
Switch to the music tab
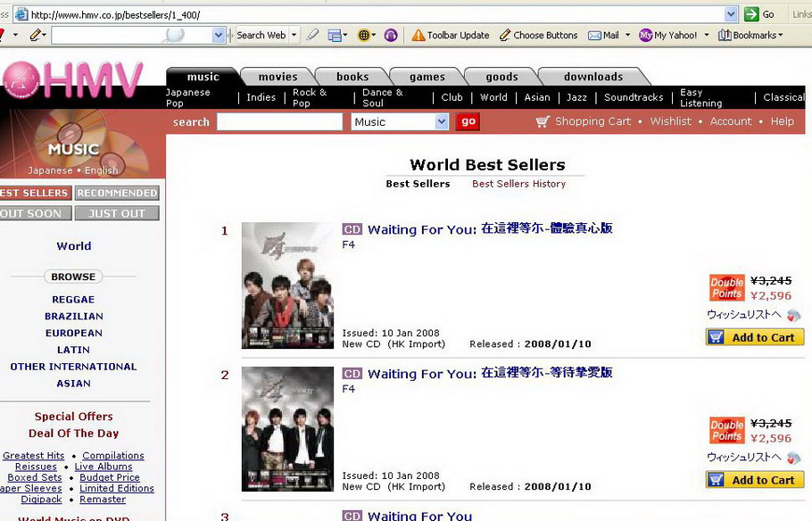203,77
